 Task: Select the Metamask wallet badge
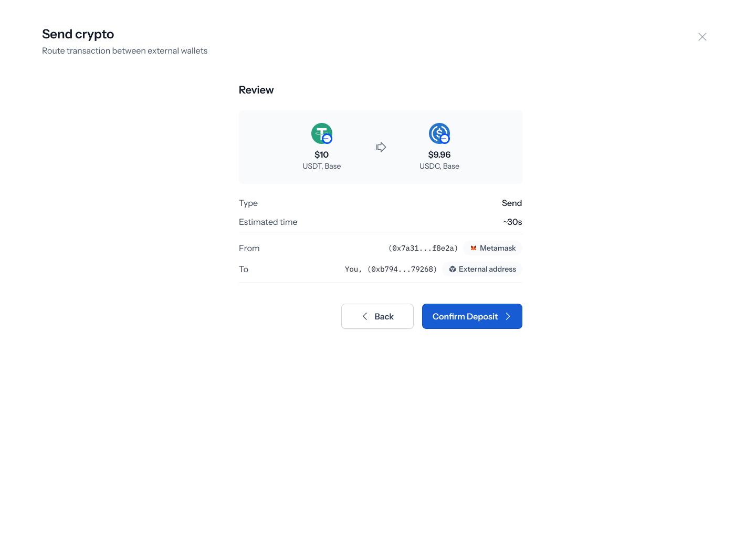[x=492, y=248]
